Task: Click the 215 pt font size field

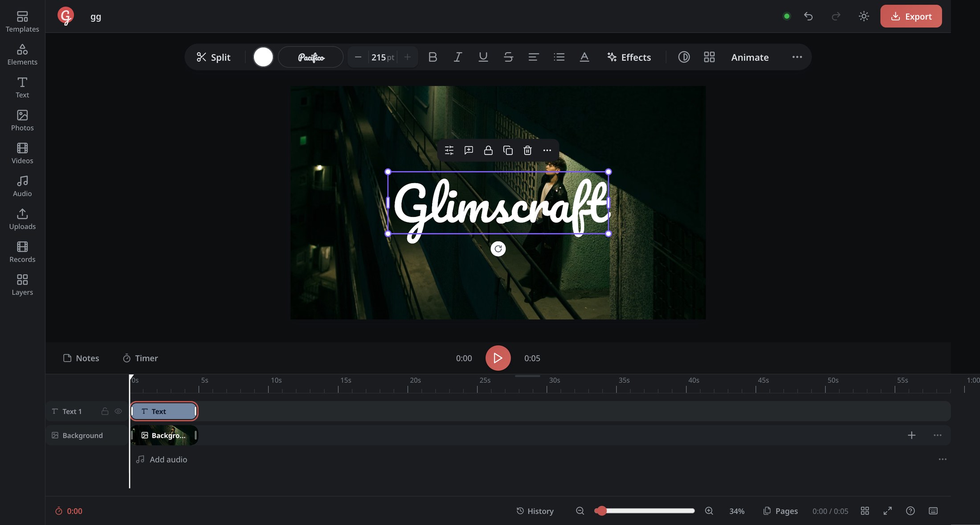Action: pos(383,57)
